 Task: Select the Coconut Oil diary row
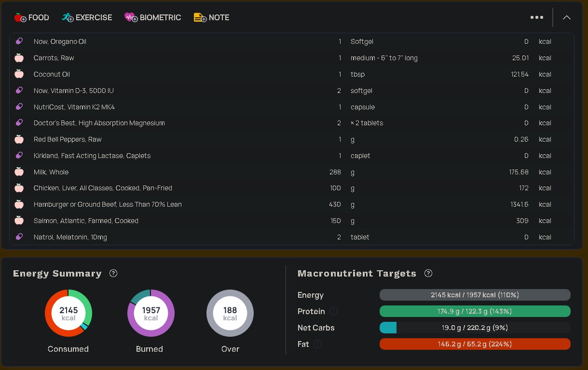[x=292, y=74]
